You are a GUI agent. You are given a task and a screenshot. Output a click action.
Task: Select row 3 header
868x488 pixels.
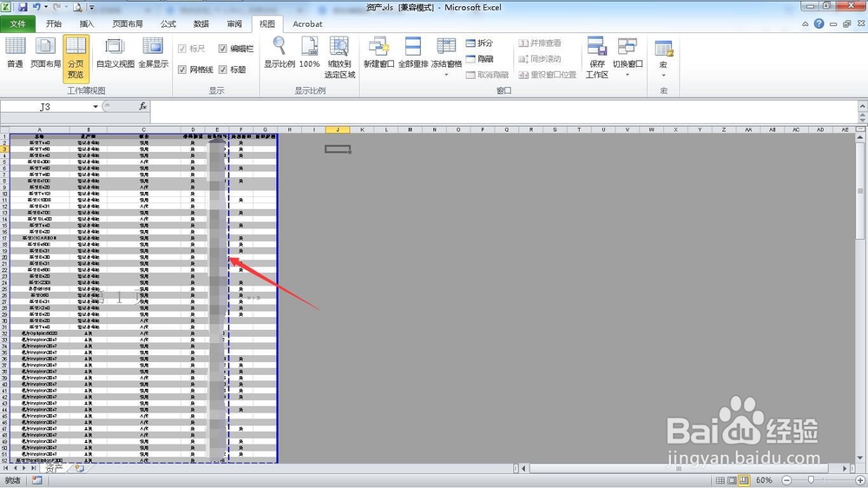(4, 149)
